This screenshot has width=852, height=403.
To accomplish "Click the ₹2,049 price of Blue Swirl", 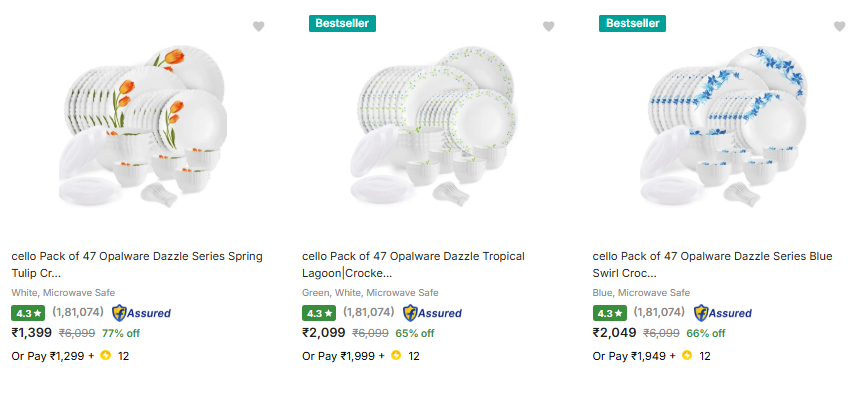I will (614, 333).
